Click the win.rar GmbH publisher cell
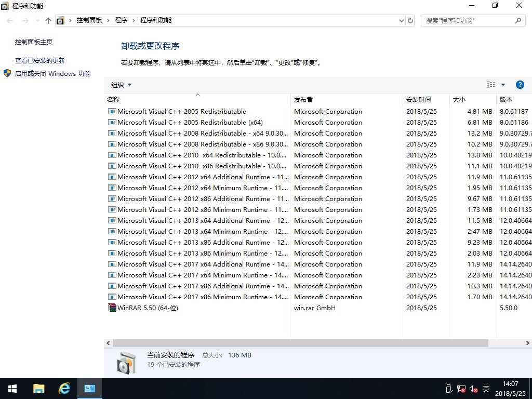Image resolution: width=532 pixels, height=399 pixels. click(314, 308)
